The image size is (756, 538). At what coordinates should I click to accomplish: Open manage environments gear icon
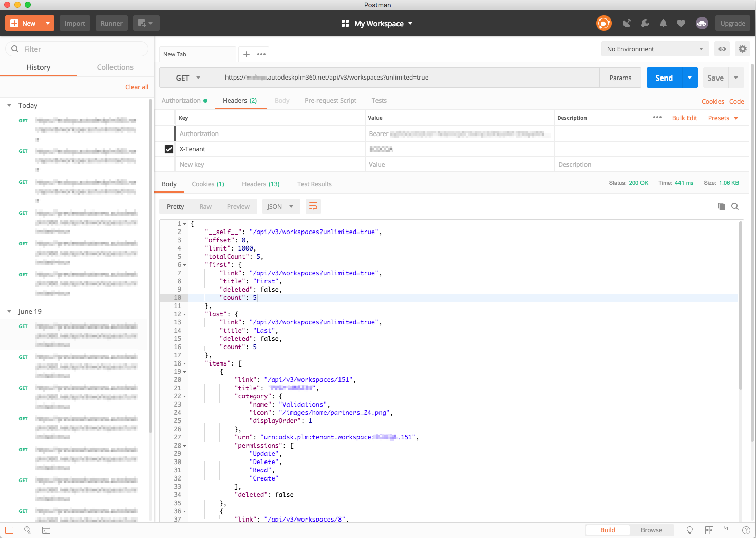(x=743, y=49)
